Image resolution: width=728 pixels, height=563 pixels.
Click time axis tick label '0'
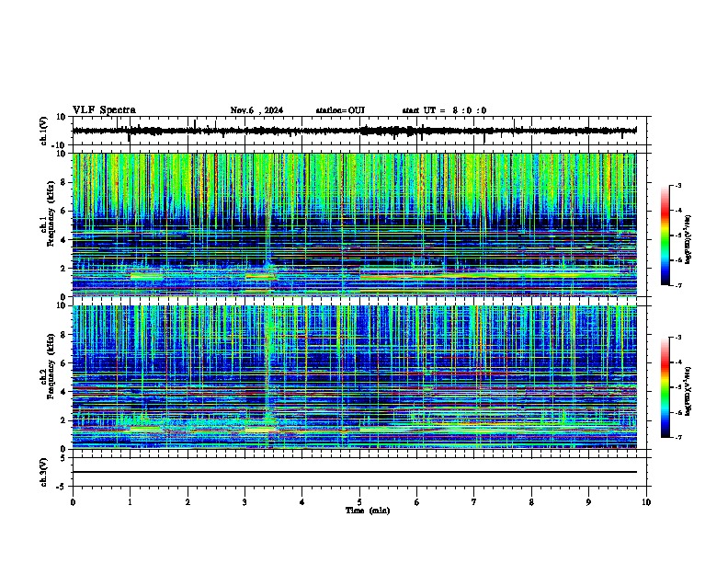tap(73, 502)
